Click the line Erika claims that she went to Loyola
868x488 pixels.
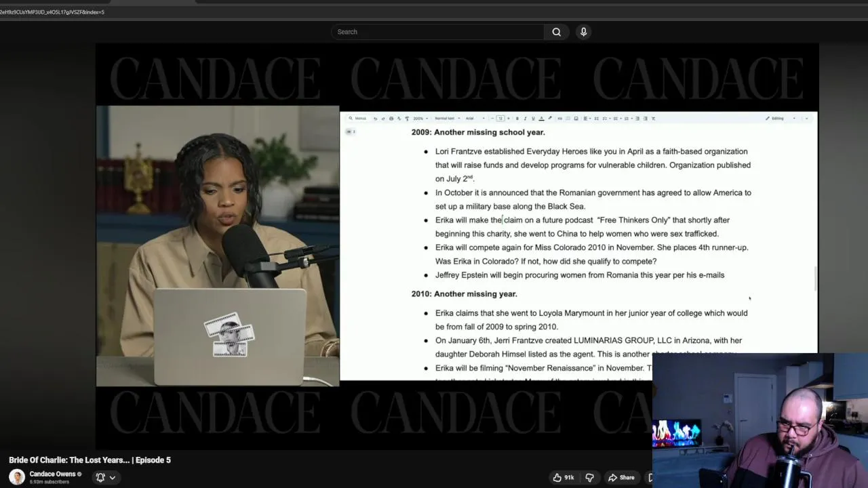point(591,313)
